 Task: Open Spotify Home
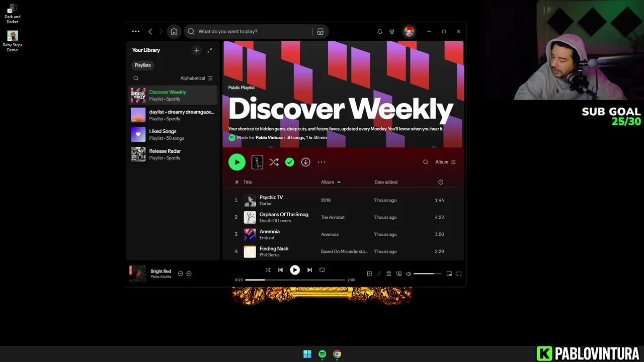point(174,31)
